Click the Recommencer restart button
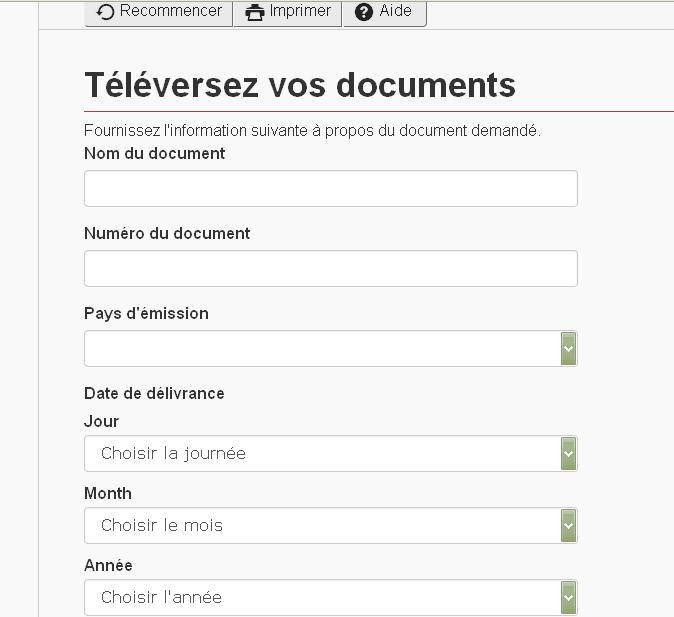 point(158,12)
